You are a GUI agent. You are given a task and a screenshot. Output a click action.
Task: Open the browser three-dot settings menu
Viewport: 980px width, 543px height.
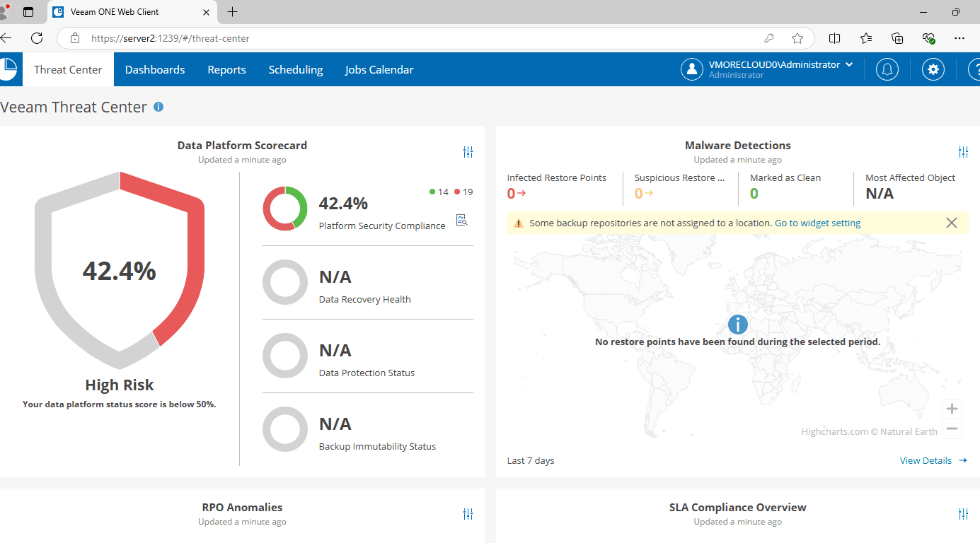pos(959,38)
